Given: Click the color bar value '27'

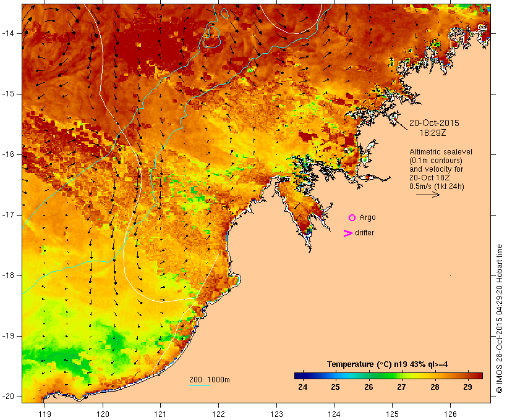Looking at the screenshot, I should [401, 387].
